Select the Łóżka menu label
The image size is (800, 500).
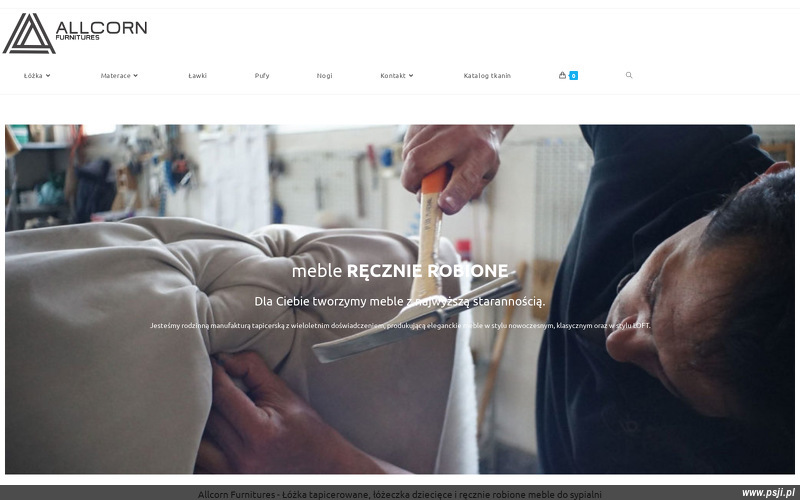point(33,76)
